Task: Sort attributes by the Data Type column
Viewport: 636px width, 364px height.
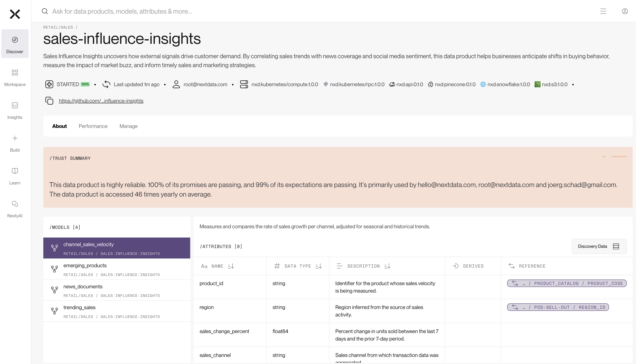Action: click(319, 266)
